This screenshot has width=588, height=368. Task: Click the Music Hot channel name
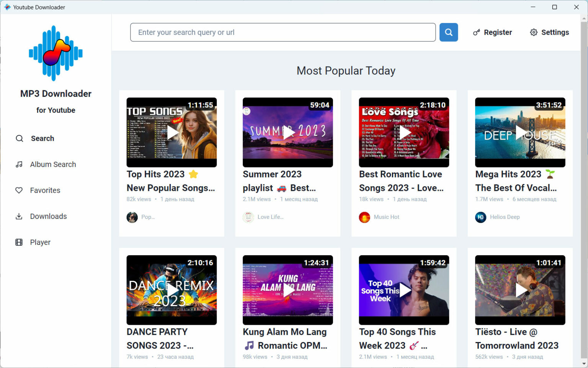(x=386, y=217)
